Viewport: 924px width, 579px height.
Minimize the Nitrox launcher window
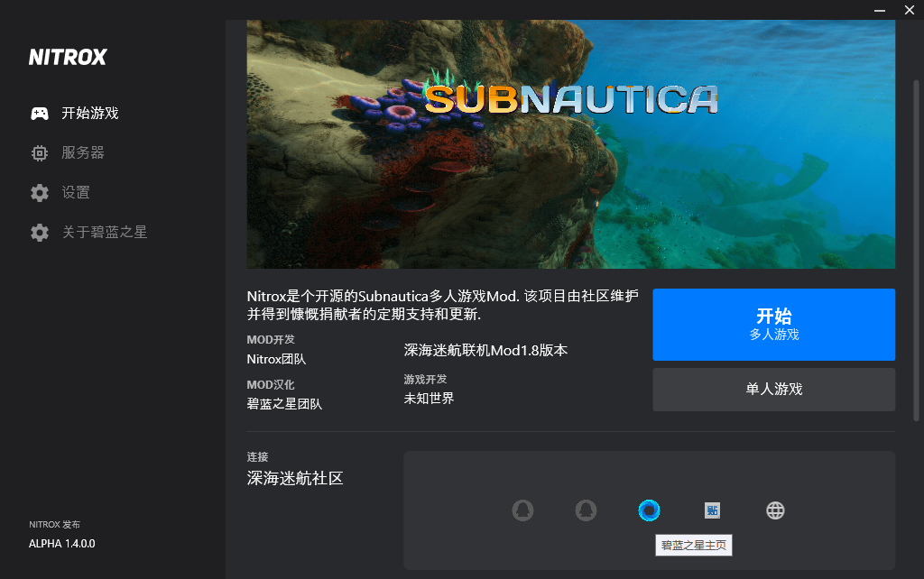[x=880, y=10]
